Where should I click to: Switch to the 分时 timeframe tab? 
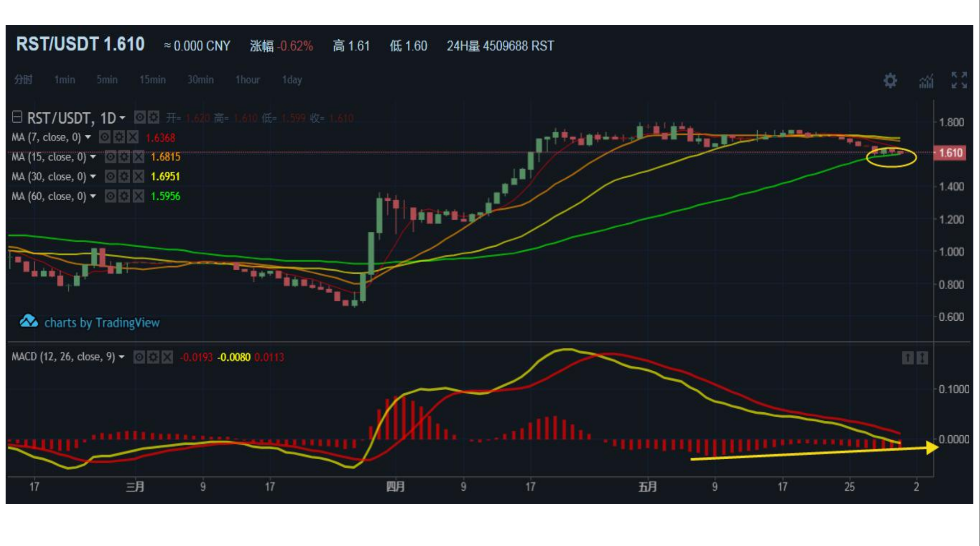[x=23, y=80]
